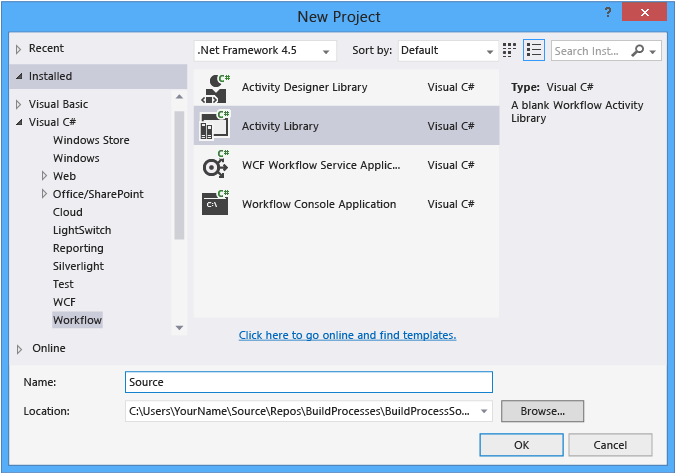Switch to medium icons list view
This screenshot has height=473, width=676.
pyautogui.click(x=533, y=50)
